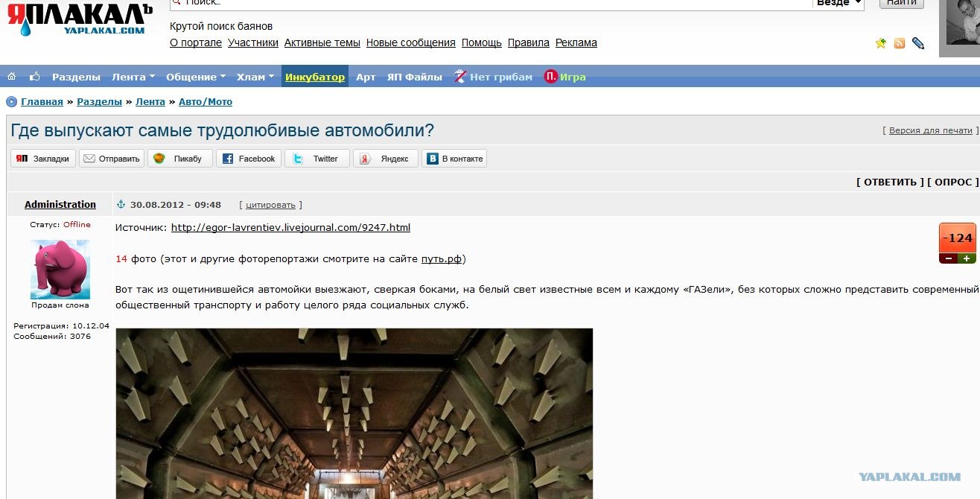Open the 'путь.рф' link
This screenshot has width=980, height=499.
click(442, 259)
